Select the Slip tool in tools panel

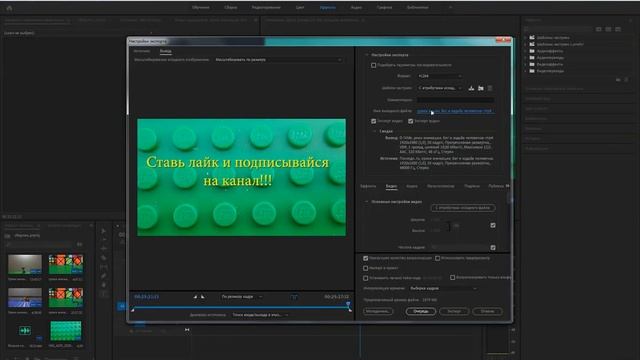click(104, 267)
